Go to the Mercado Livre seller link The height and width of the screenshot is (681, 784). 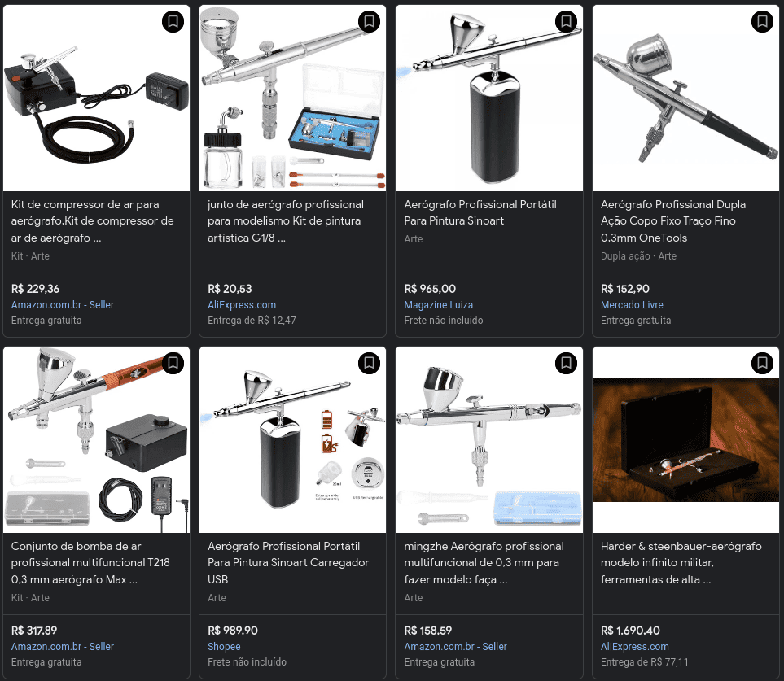[632, 305]
